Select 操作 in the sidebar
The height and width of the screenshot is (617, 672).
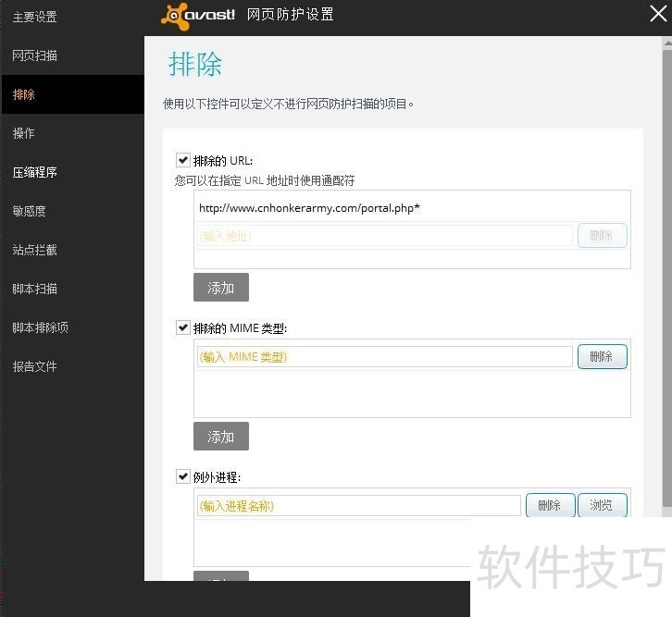click(23, 133)
